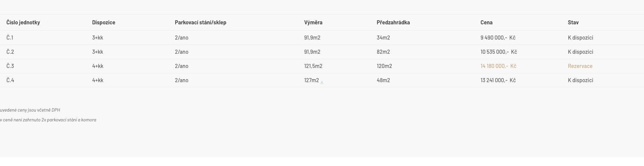The width and height of the screenshot is (644, 166).
Task: Click the 120m2 front garden cell
Action: coord(384,66)
